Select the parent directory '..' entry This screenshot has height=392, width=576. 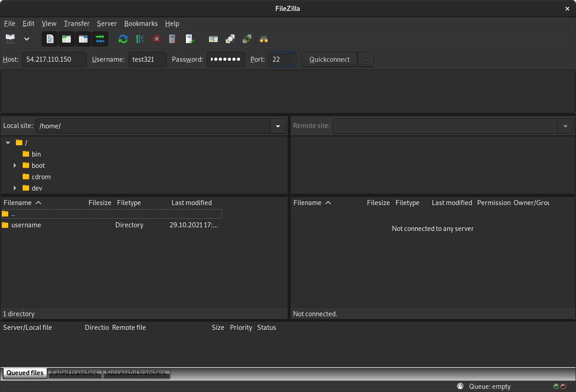[112, 214]
